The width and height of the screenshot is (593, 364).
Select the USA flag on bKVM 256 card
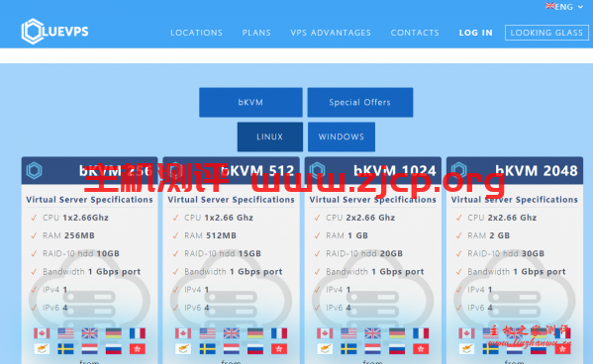click(65, 333)
